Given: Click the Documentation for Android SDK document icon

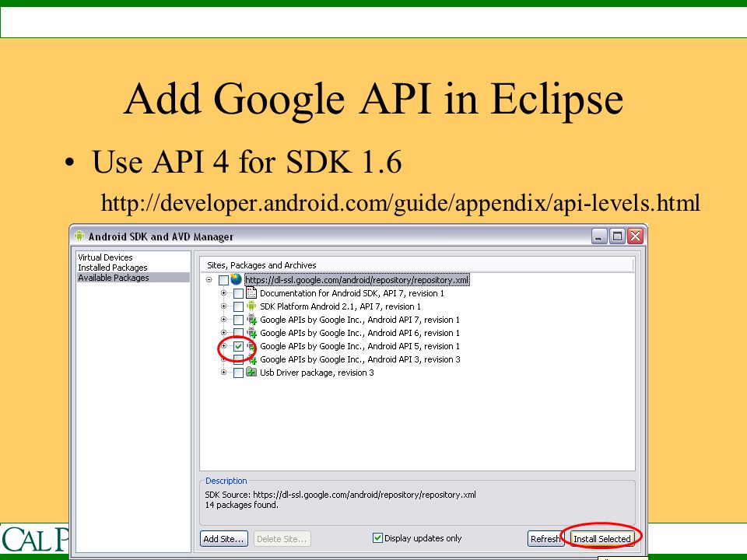Looking at the screenshot, I should click(x=251, y=293).
